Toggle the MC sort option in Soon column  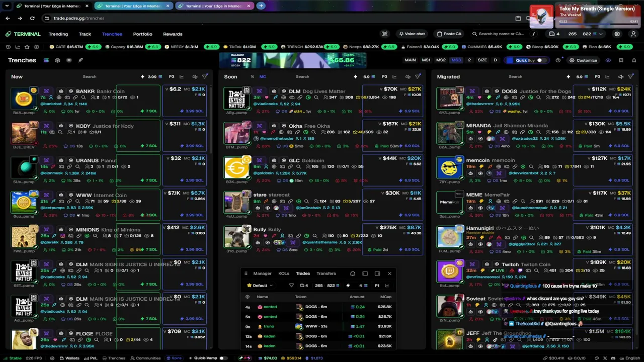(263, 76)
